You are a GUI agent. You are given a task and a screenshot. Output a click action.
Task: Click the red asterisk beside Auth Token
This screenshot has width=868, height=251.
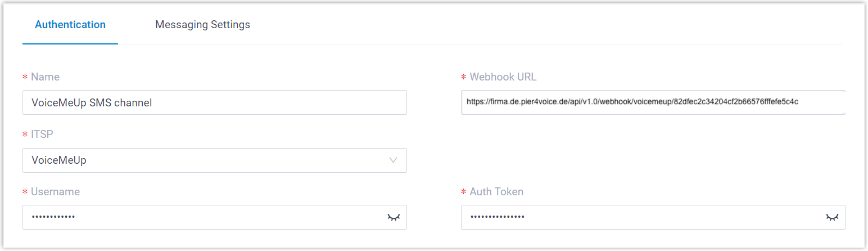click(x=463, y=192)
